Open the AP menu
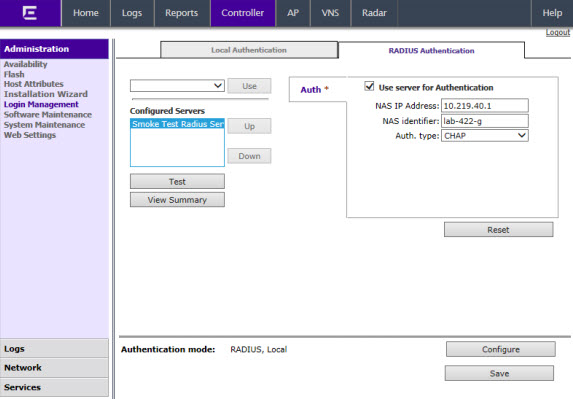Viewport: 573px width, 399px height. (x=293, y=13)
